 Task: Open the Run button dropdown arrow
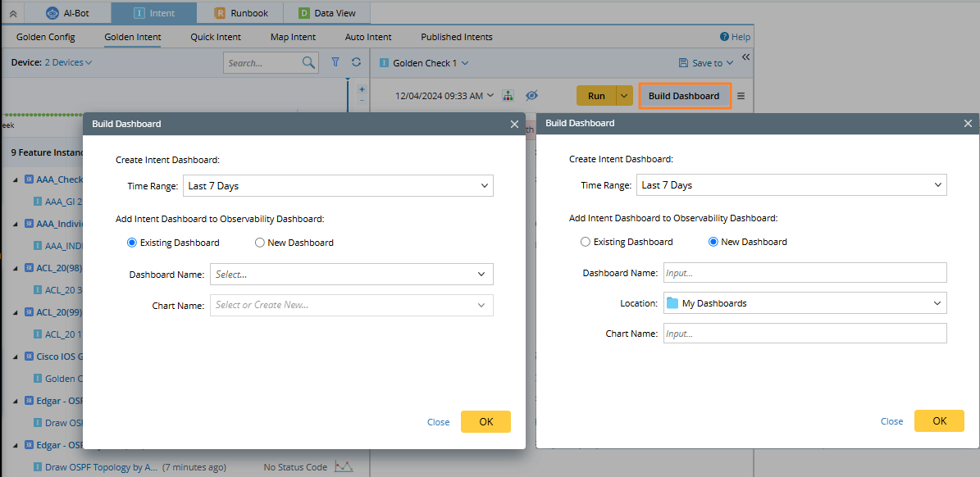click(x=624, y=96)
